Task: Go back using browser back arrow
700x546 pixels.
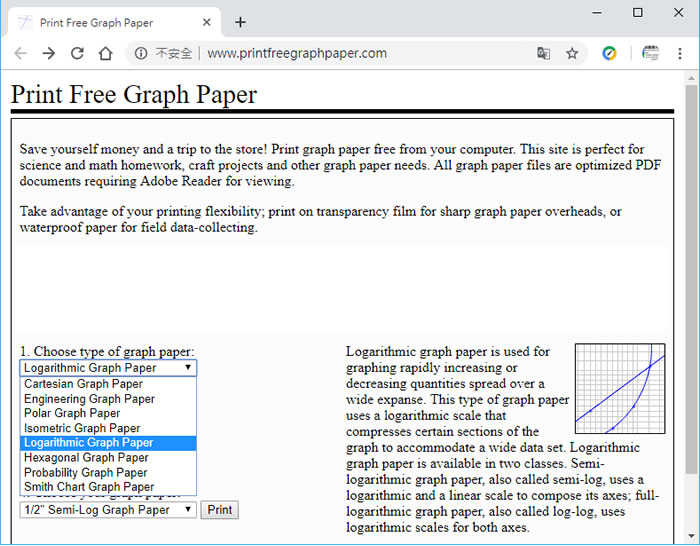Action: click(21, 54)
